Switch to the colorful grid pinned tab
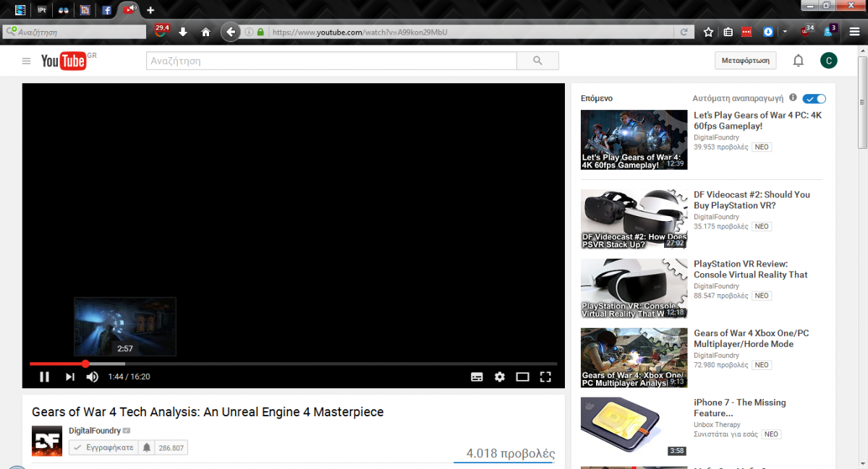Viewport: 868px width, 469px height. pos(85,10)
